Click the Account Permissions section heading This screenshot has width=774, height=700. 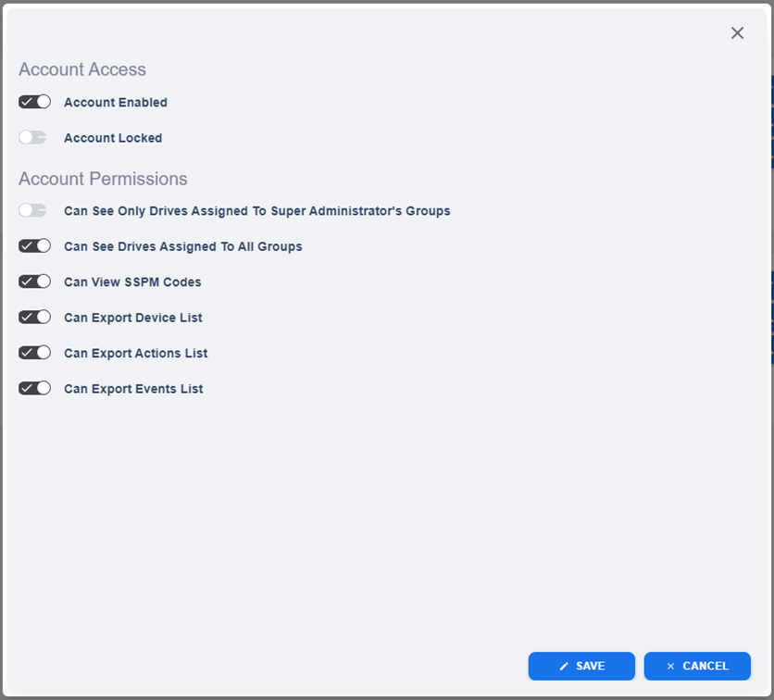(x=103, y=179)
